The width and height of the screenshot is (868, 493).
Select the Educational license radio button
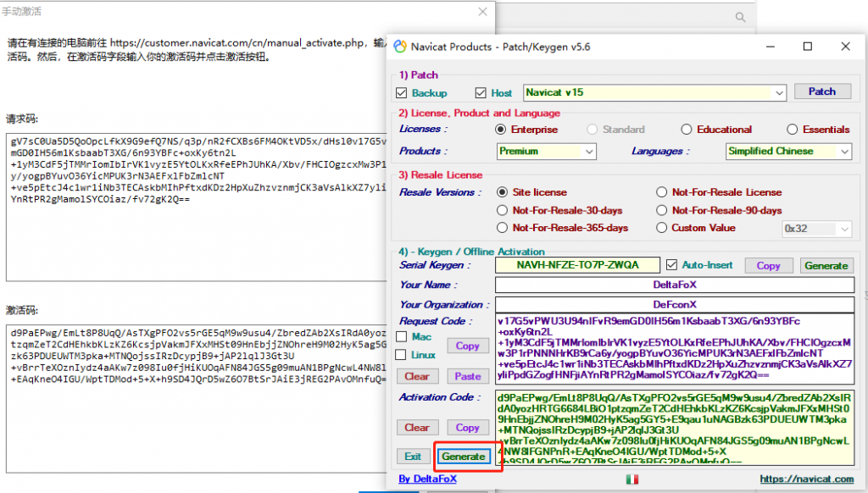coord(686,130)
